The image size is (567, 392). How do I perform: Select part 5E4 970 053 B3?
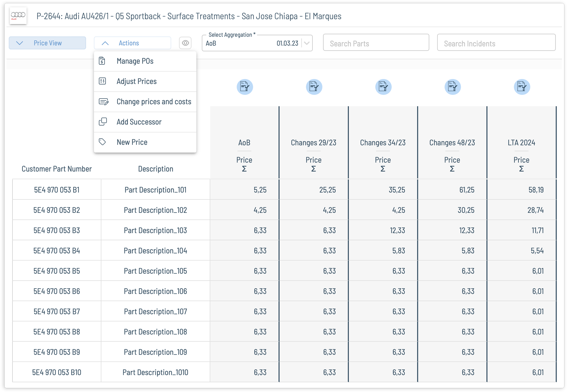tap(57, 231)
